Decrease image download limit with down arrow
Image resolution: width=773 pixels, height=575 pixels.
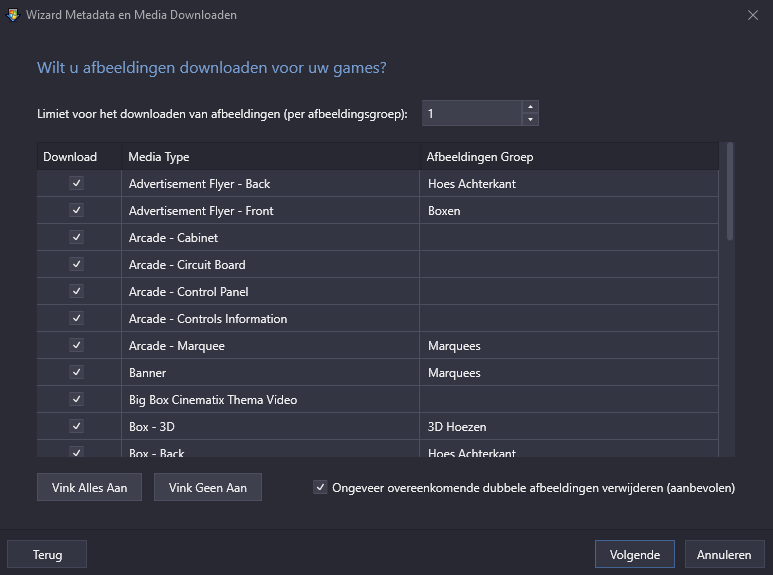click(x=530, y=119)
